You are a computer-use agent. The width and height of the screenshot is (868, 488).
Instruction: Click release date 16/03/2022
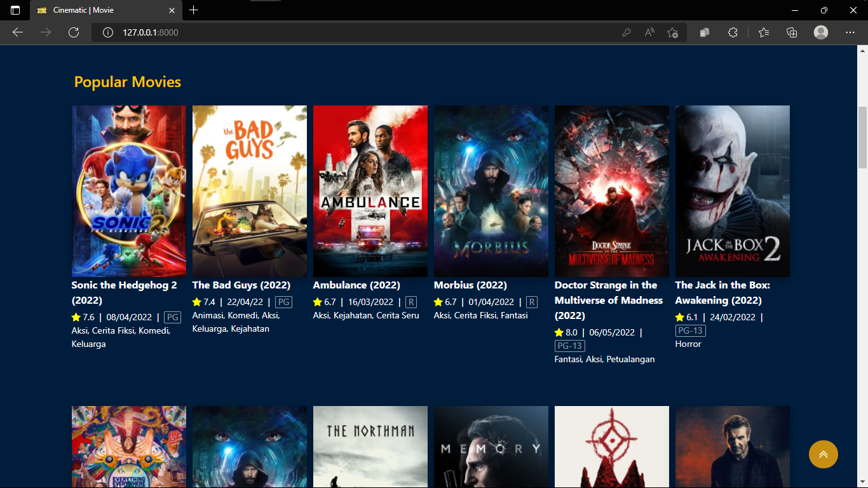pos(370,302)
